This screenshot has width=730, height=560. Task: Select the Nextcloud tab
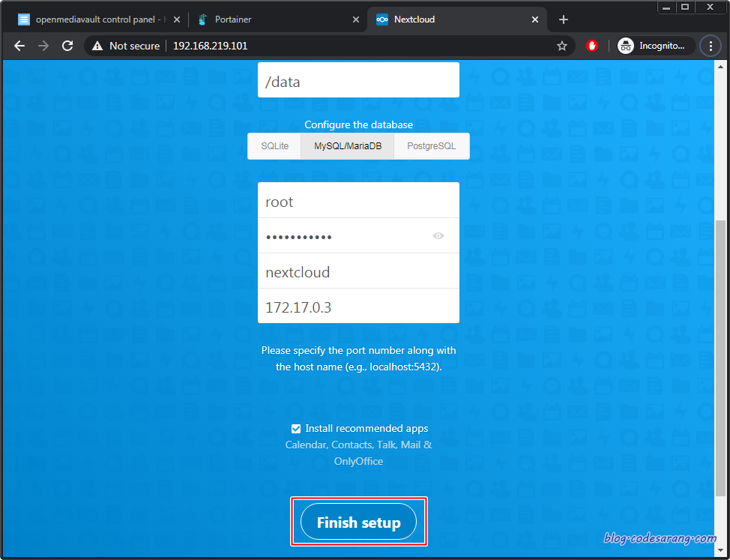457,19
